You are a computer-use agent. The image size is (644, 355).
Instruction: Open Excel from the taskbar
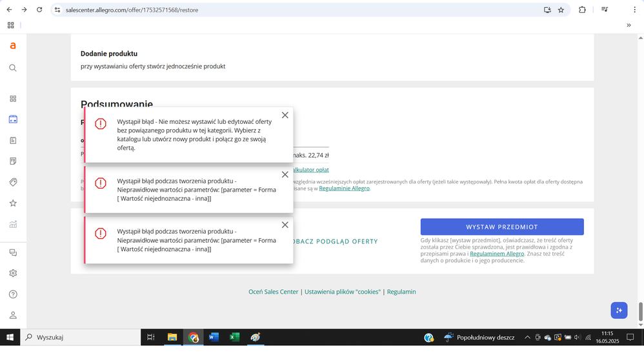[x=234, y=338]
